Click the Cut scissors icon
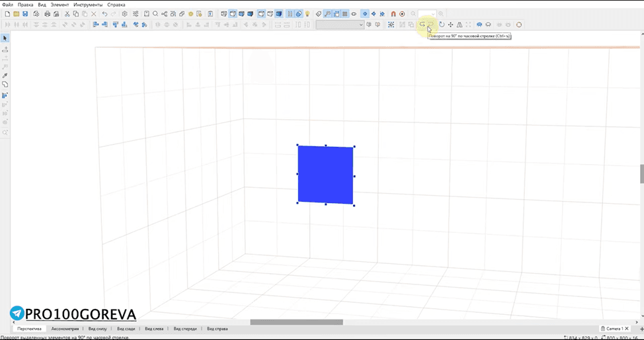644x340 pixels. [x=67, y=14]
